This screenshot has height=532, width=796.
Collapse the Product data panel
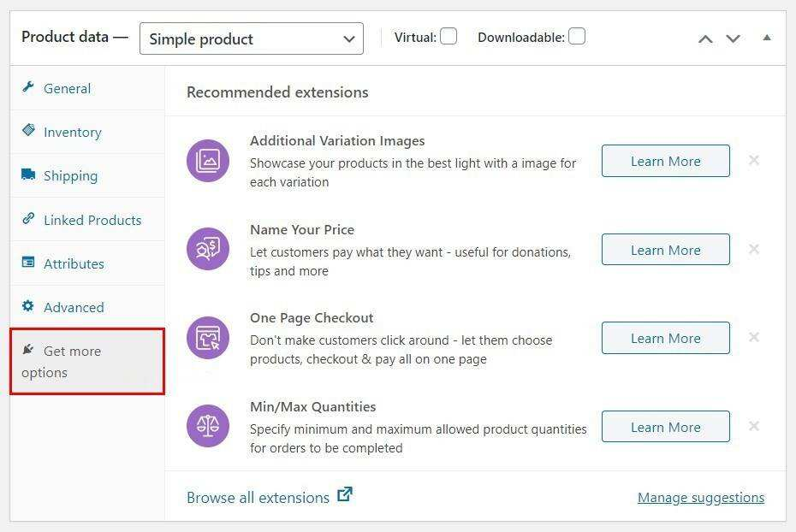(x=766, y=37)
